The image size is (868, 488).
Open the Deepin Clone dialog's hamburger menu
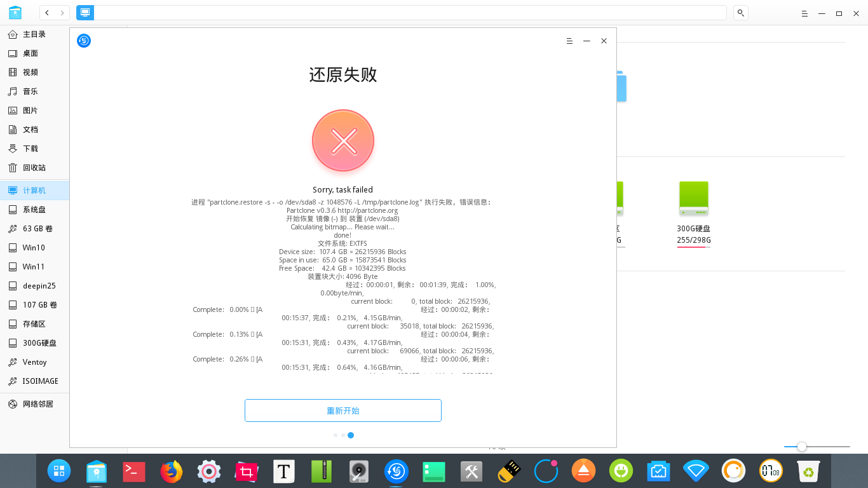coord(569,41)
